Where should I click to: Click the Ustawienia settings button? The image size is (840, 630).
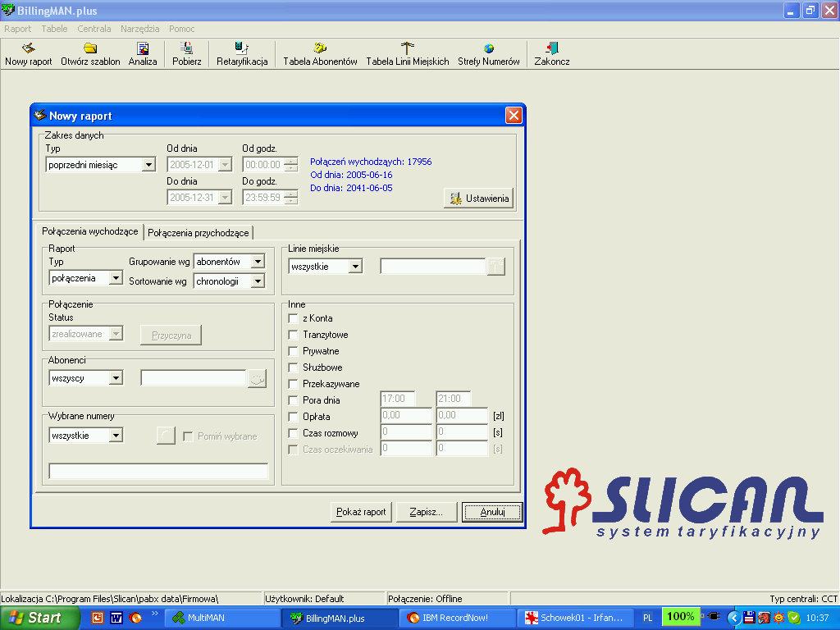(479, 199)
